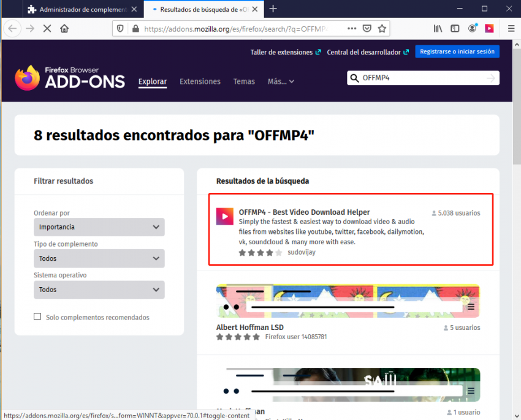Open the Tipo de complemento dropdown

point(99,258)
